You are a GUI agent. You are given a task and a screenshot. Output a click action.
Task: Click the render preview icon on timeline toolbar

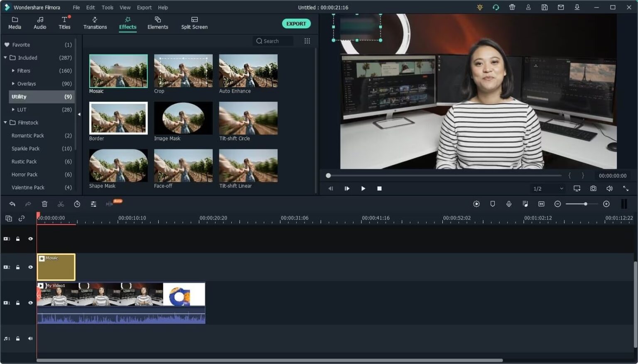pos(476,204)
